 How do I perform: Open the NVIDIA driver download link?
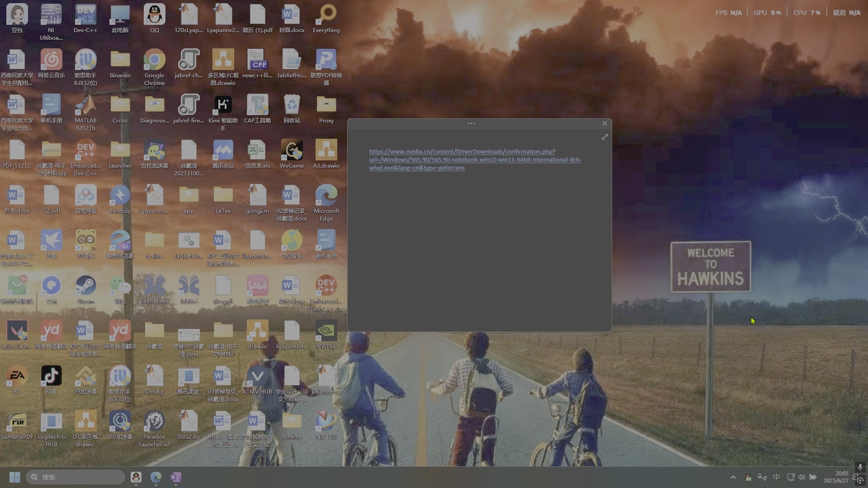pos(475,160)
